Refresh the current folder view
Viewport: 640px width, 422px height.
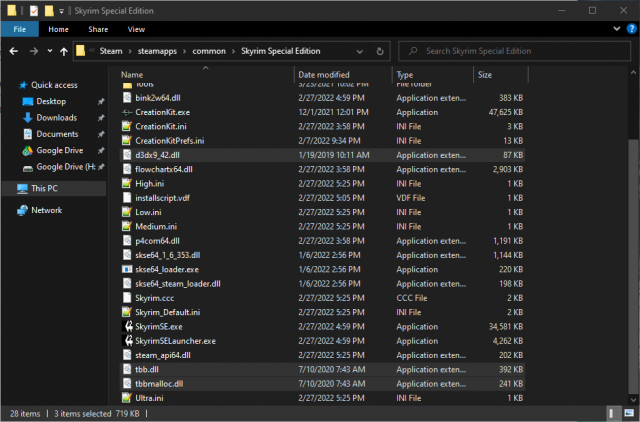coord(381,50)
